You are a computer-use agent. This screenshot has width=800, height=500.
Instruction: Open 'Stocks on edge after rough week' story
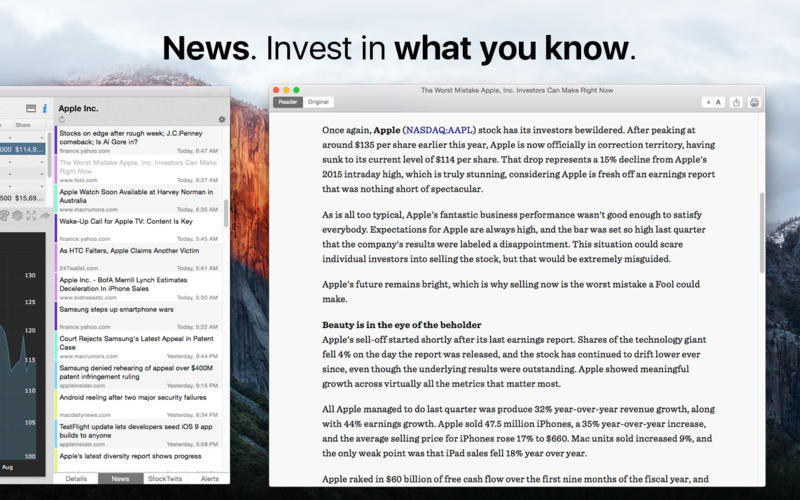click(x=138, y=141)
